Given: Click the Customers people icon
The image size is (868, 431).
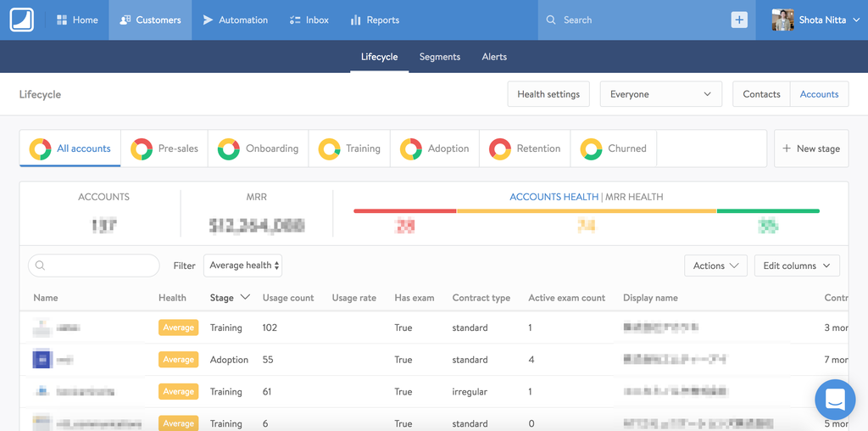Looking at the screenshot, I should tap(125, 20).
